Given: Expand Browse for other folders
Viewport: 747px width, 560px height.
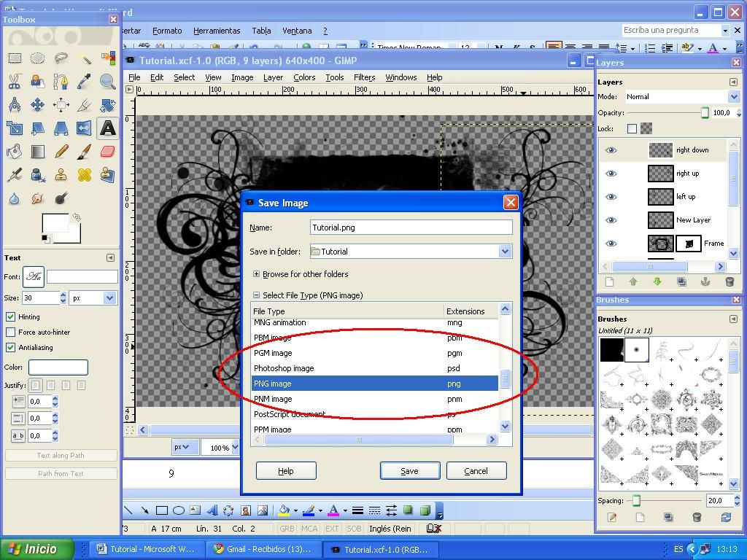Looking at the screenshot, I should coord(257,274).
